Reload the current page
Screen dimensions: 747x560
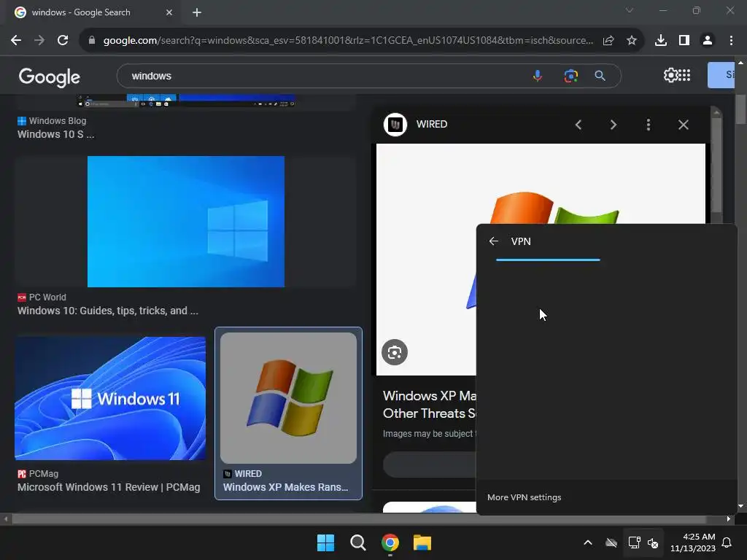[x=63, y=41]
